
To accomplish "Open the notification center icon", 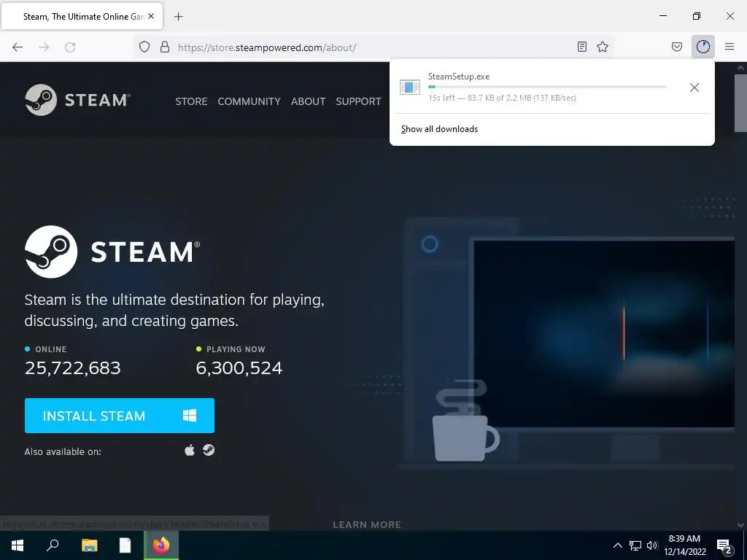I will (724, 545).
